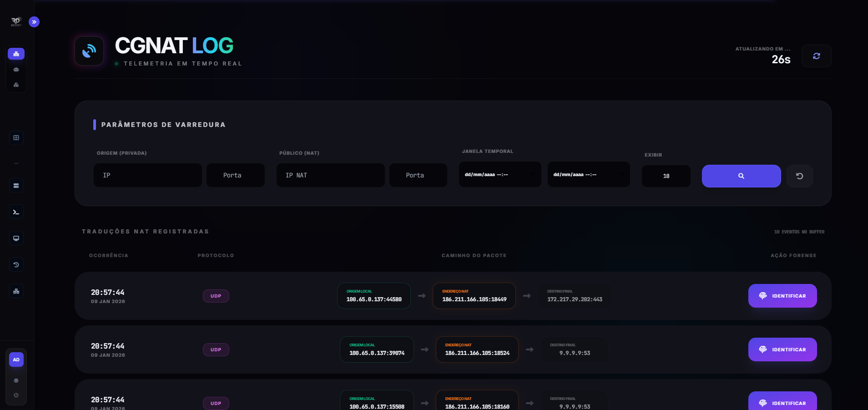Open calendar picker of first Janela Temporal field
The height and width of the screenshot is (410, 868).
[533, 175]
